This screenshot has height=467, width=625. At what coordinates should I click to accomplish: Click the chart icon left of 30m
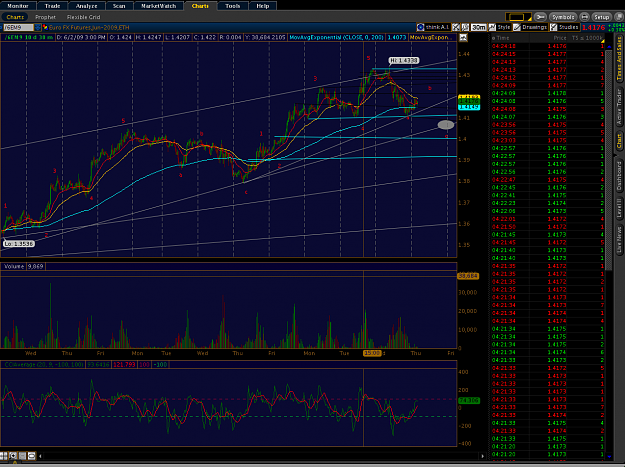pos(465,27)
